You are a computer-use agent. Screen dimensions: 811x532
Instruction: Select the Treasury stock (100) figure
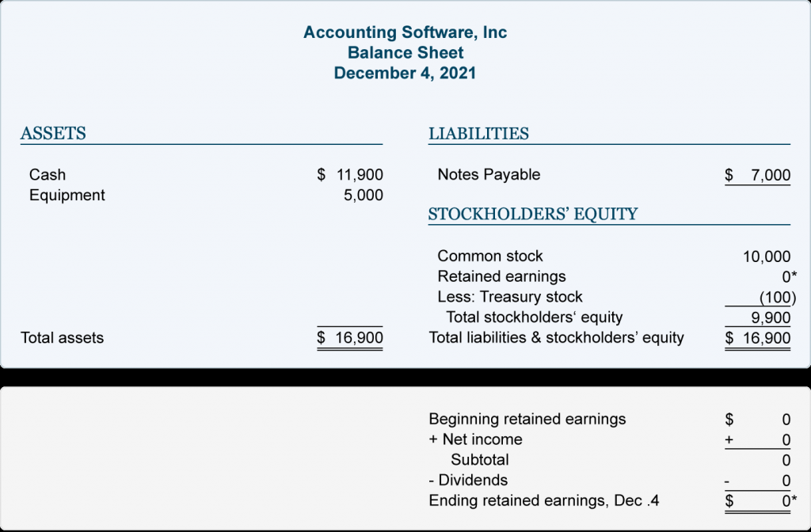point(778,298)
